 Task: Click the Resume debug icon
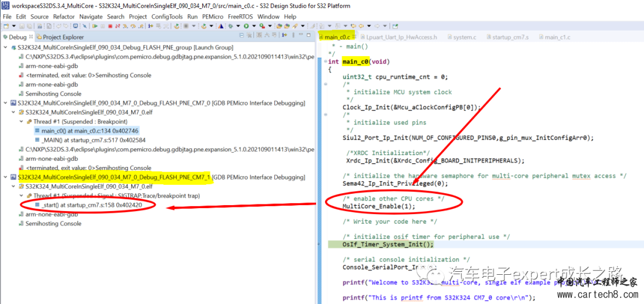pos(95,26)
